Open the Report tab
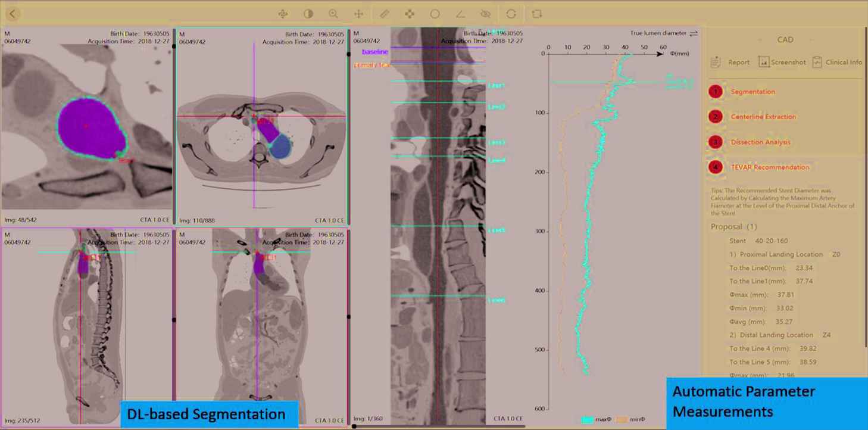This screenshot has height=430, width=868. coord(731,62)
